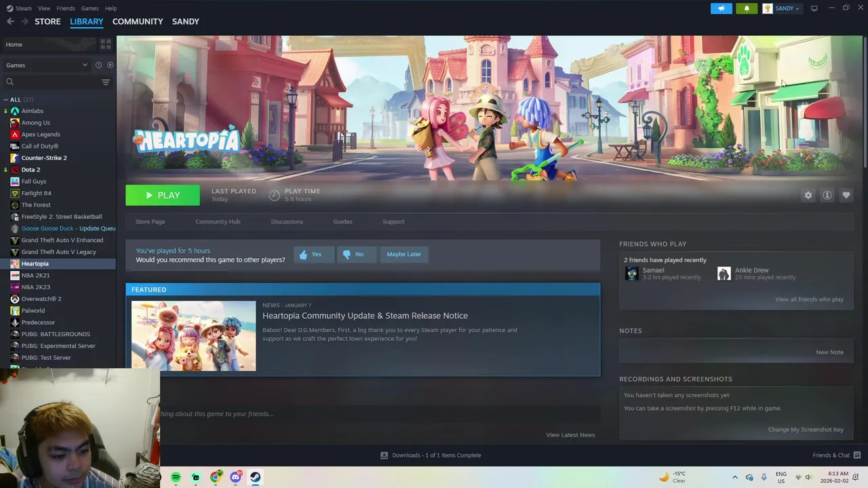868x488 pixels.
Task: Go back with the left arrow
Action: coord(10,22)
